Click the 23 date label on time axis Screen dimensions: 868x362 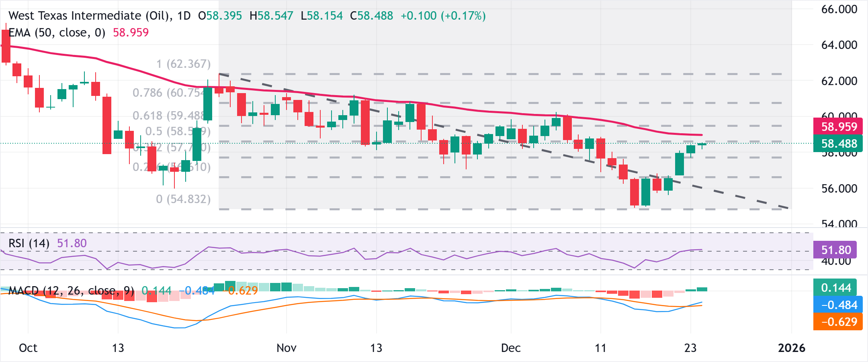point(690,348)
